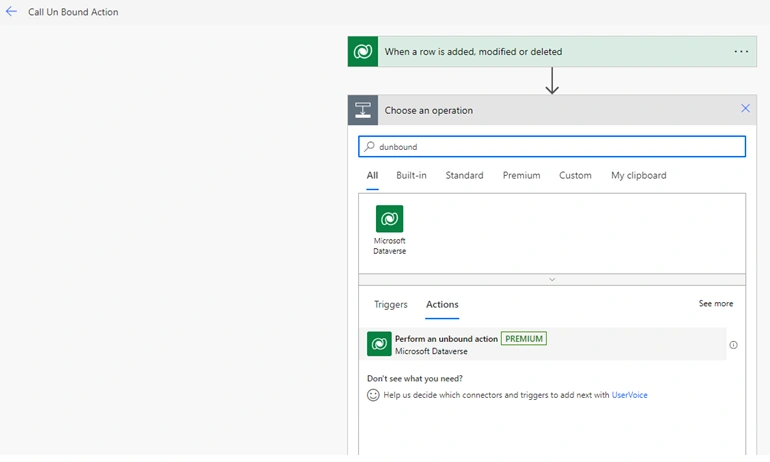Show info for Perform an unbound action
The width and height of the screenshot is (770, 462).
[x=733, y=345]
